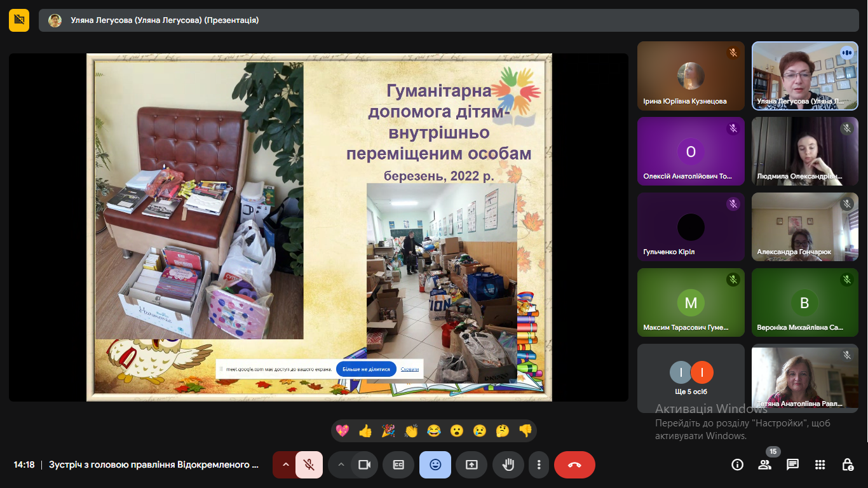Raise your hand
Viewport: 868px width, 488px height.
coord(508,464)
